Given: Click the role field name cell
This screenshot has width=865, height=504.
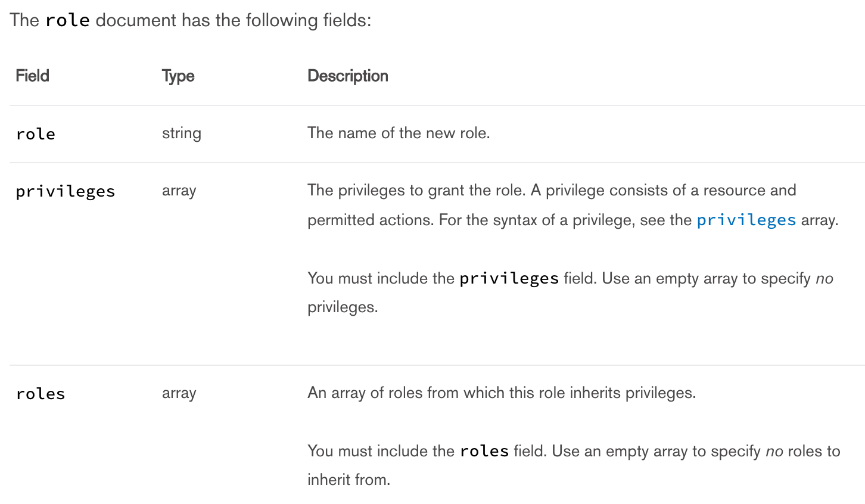Looking at the screenshot, I should [x=36, y=134].
